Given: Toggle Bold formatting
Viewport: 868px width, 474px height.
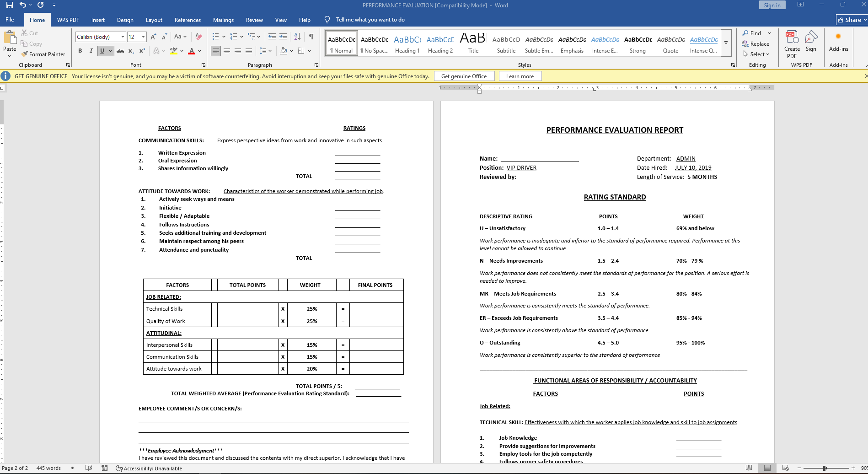Looking at the screenshot, I should click(80, 51).
